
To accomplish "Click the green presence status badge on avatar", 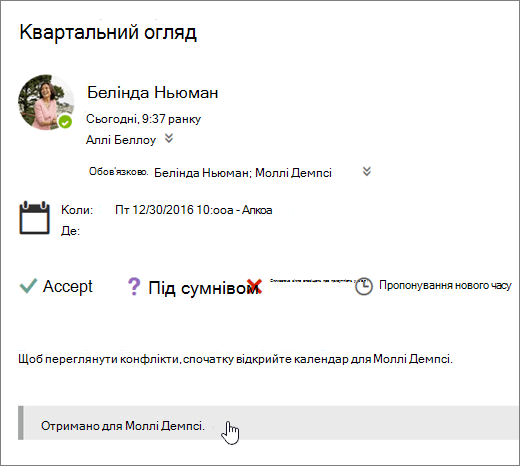I will (65, 122).
